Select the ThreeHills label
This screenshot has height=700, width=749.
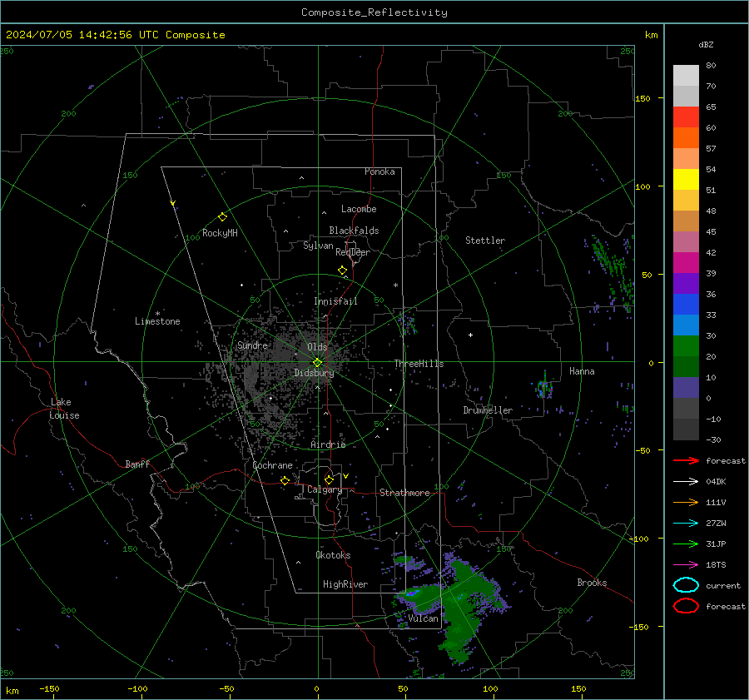tap(419, 364)
